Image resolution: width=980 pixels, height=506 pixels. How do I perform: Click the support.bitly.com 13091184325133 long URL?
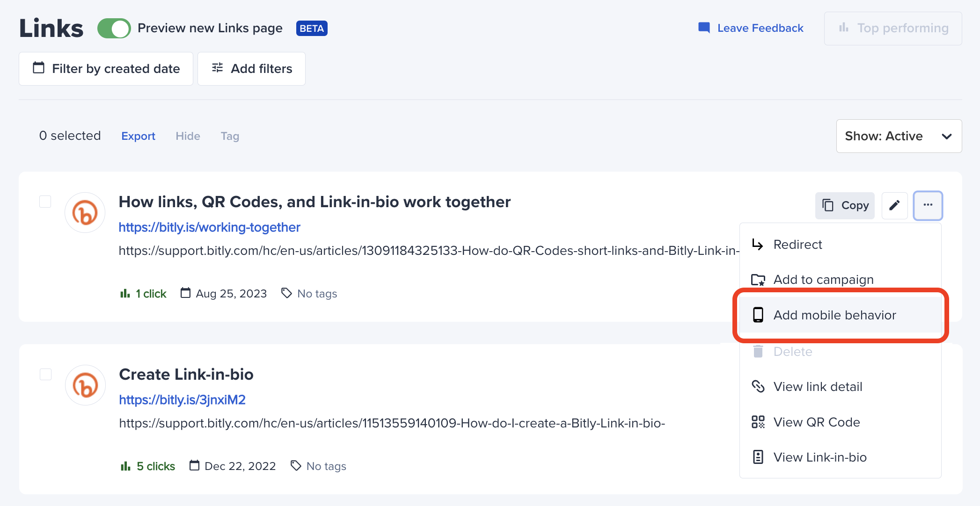click(429, 251)
